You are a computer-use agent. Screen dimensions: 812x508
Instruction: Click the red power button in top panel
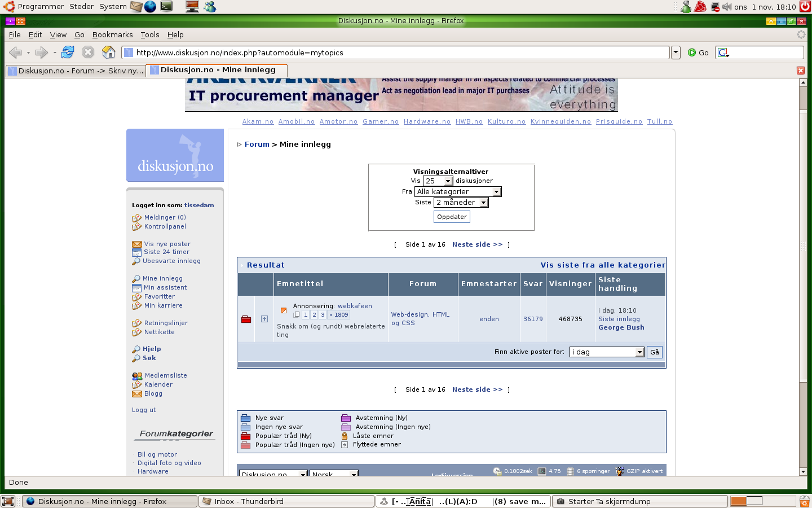click(x=805, y=7)
